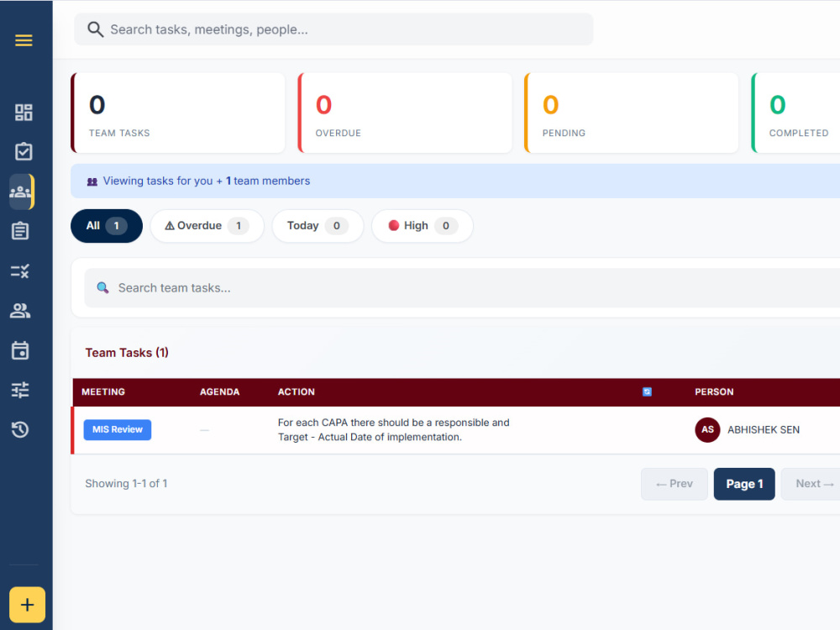This screenshot has height=630, width=840.
Task: Click the magnifier icon in top search
Action: tap(96, 29)
